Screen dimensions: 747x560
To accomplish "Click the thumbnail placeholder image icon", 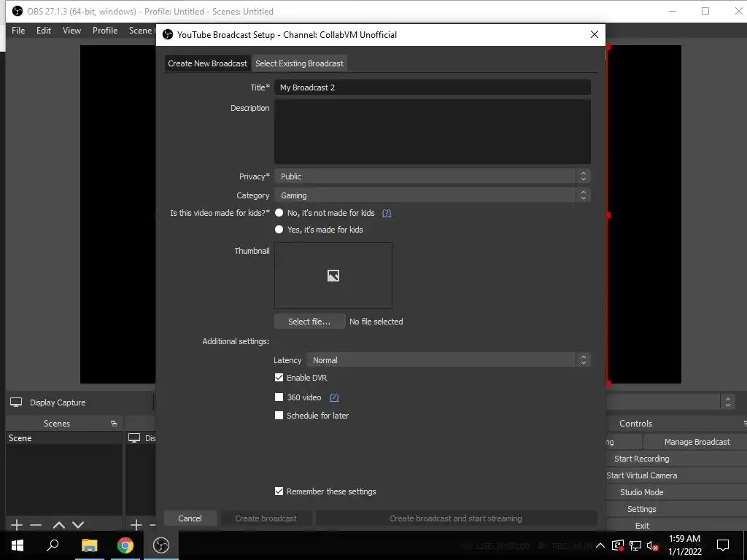I will (x=333, y=276).
